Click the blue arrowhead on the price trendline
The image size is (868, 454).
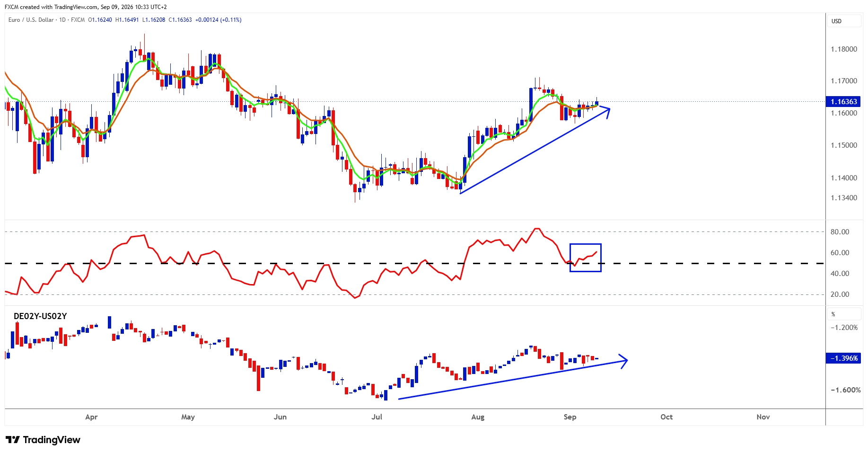tap(605, 111)
